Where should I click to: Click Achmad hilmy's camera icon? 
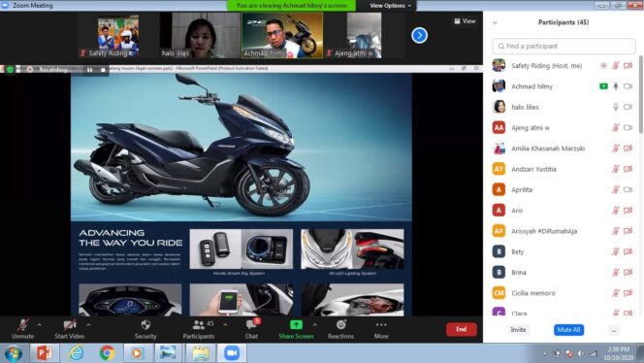pyautogui.click(x=628, y=86)
